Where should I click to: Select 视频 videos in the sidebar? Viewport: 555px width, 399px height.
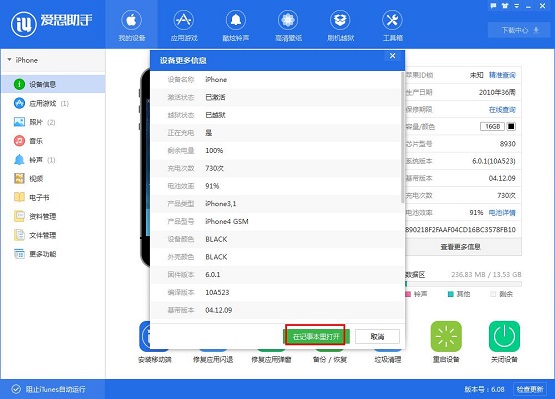[x=53, y=179]
